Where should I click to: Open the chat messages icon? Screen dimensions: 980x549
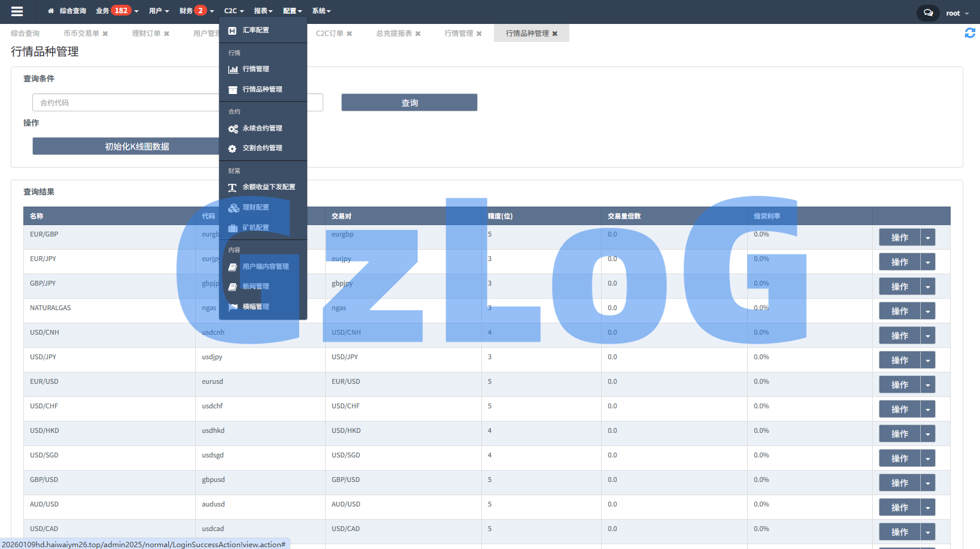pyautogui.click(x=927, y=13)
